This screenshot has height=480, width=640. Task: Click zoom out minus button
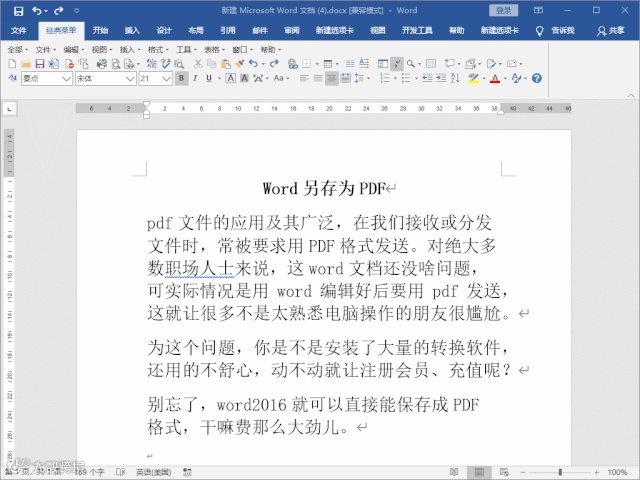coord(522,472)
